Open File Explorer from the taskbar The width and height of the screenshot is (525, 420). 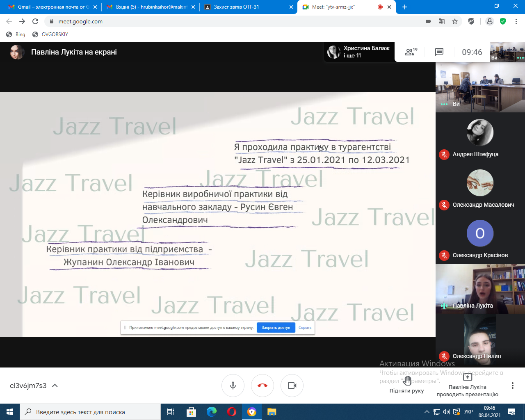(x=272, y=412)
